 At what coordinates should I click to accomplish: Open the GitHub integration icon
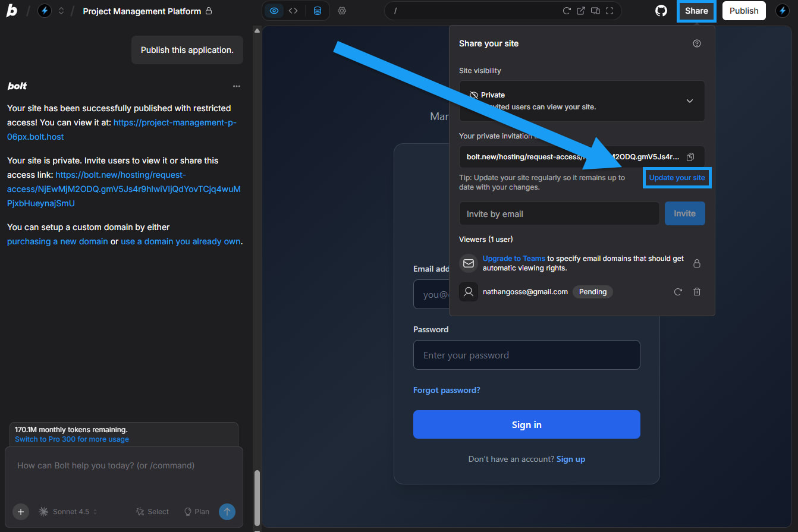[661, 11]
